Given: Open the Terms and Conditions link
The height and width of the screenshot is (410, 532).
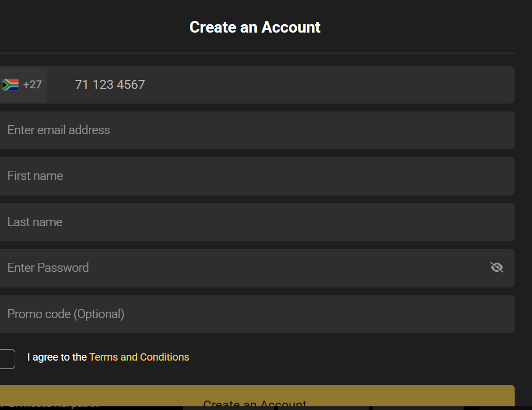Looking at the screenshot, I should coord(139,357).
